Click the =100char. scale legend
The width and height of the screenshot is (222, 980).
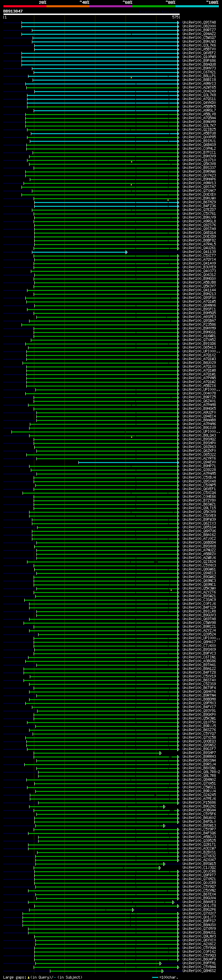(164, 977)
